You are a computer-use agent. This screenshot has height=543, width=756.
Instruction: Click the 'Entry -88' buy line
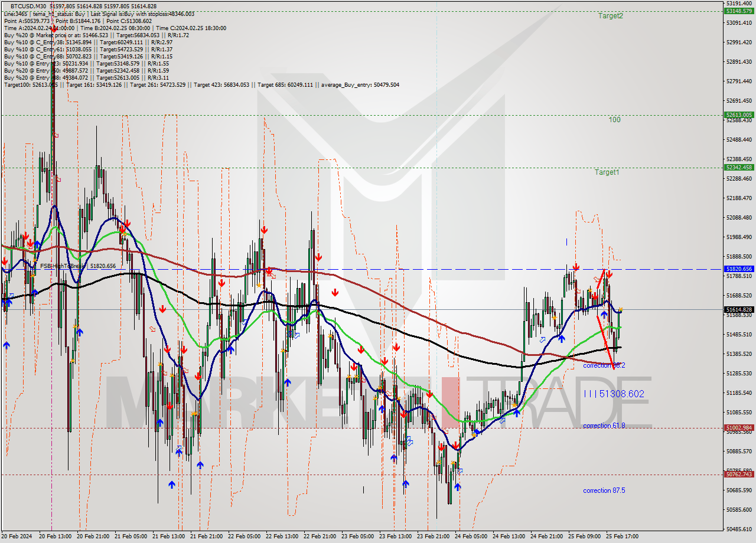point(86,77)
